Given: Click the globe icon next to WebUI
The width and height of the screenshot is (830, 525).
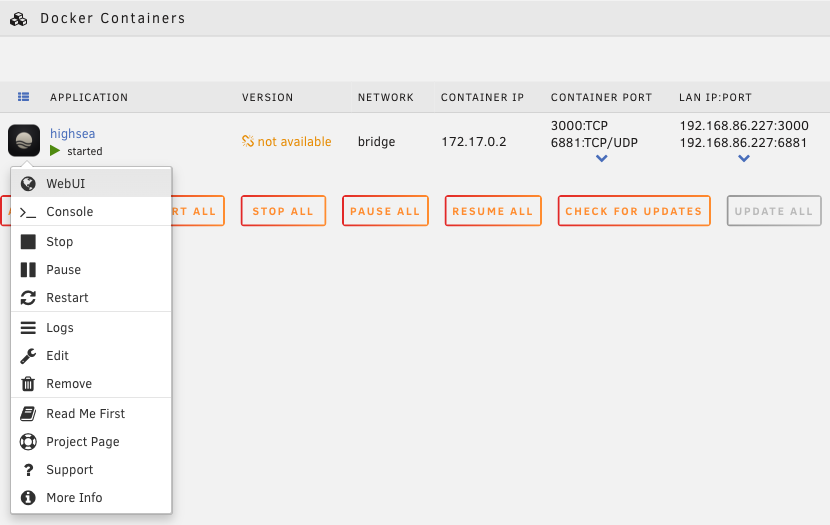Looking at the screenshot, I should tap(28, 184).
